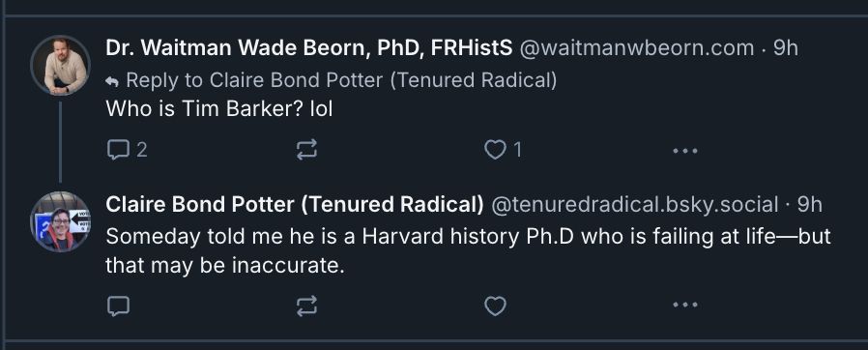Open three-dot menu on Potter's post
This screenshot has width=868, height=350.
[x=684, y=305]
